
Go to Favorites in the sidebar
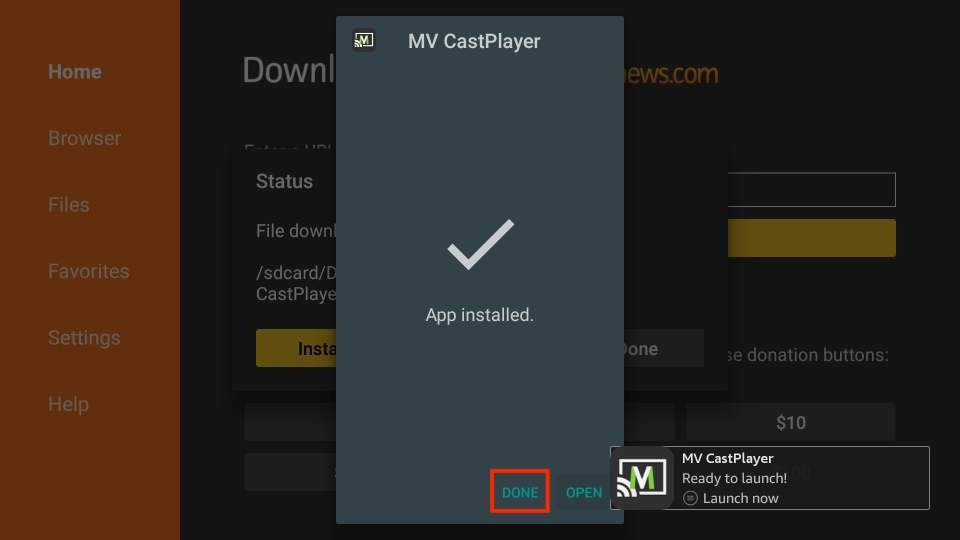(x=89, y=271)
